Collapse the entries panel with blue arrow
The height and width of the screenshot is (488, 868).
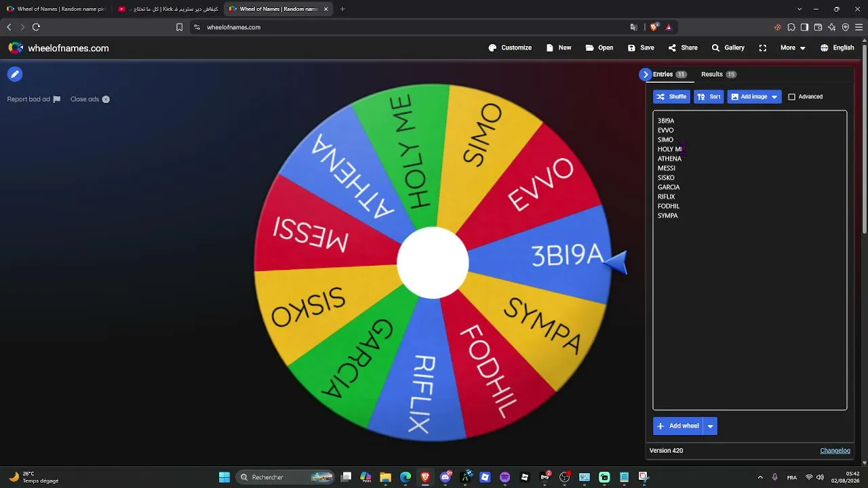pyautogui.click(x=646, y=75)
